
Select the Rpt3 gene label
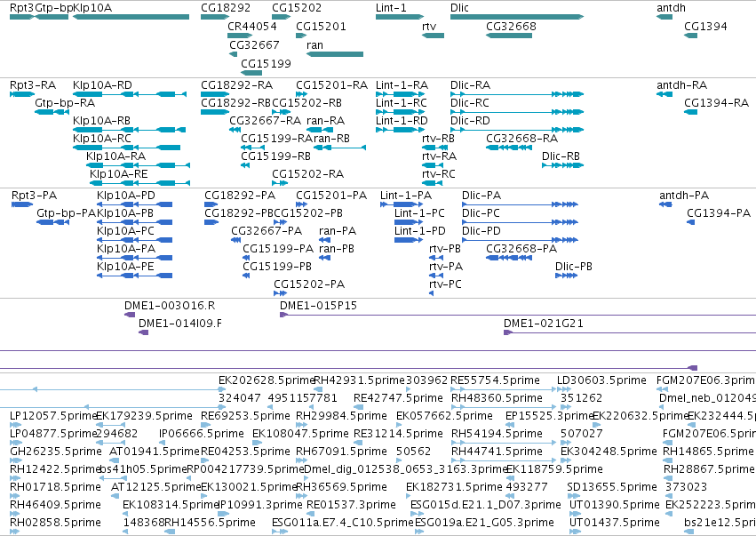pyautogui.click(x=21, y=8)
